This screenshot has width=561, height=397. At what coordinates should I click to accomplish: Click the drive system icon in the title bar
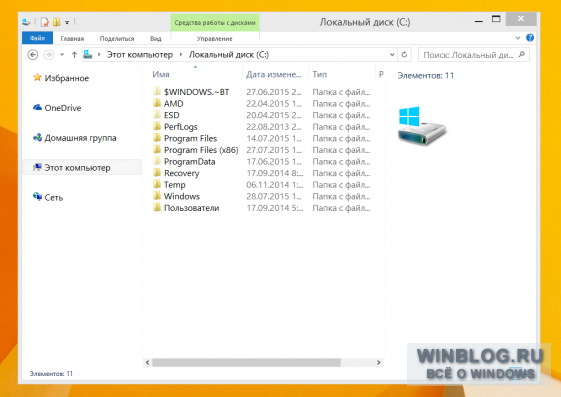[26, 22]
